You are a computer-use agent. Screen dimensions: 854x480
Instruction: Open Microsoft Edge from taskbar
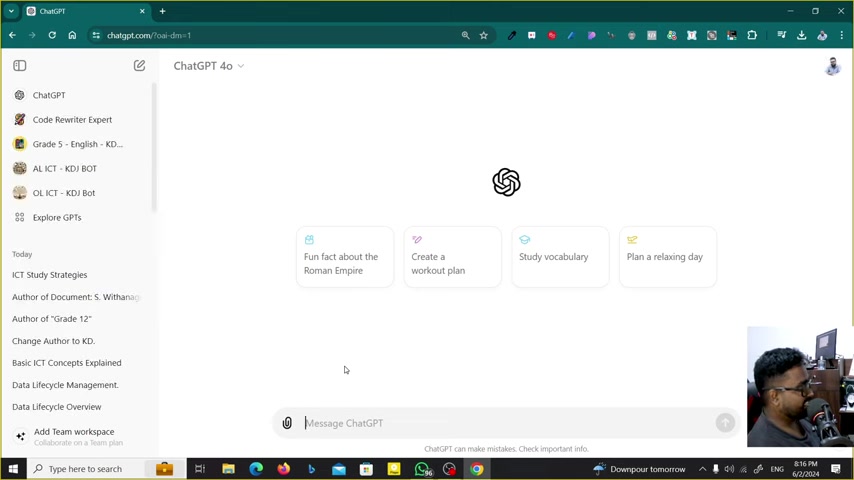(x=256, y=469)
